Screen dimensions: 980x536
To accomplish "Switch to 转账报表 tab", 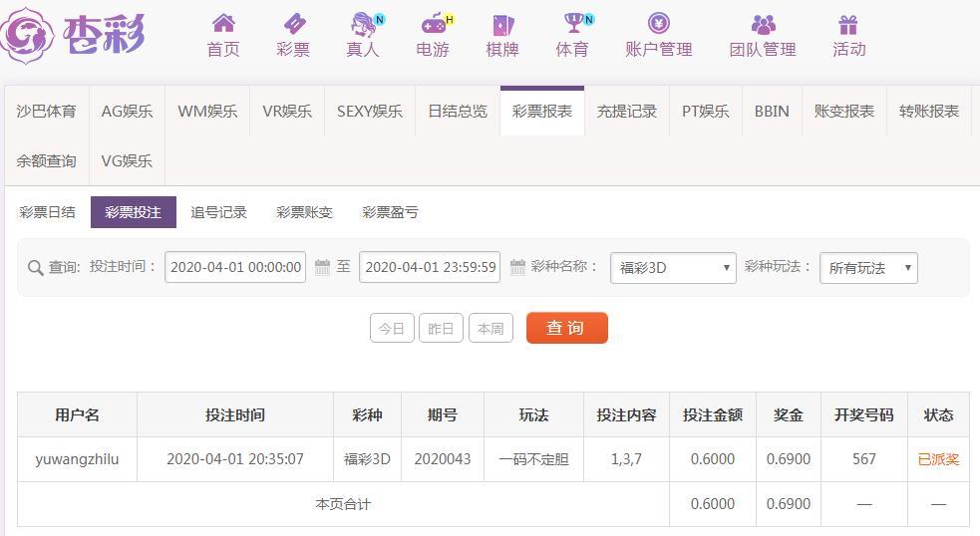I will (929, 112).
